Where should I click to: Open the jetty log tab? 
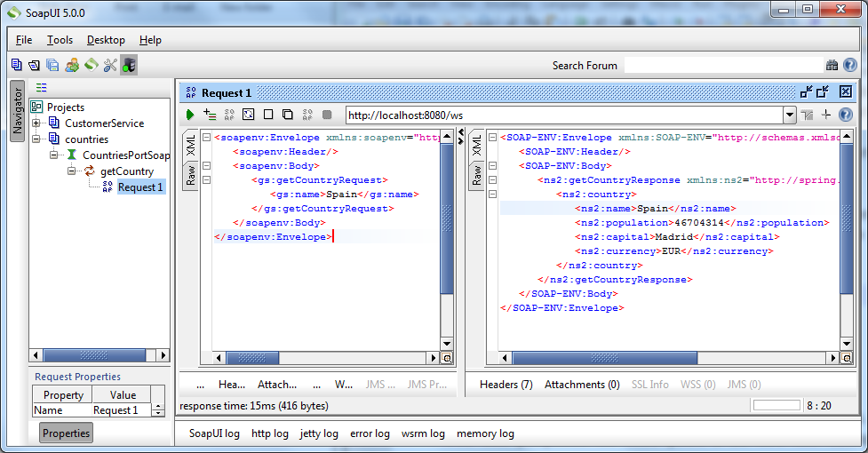tap(319, 433)
